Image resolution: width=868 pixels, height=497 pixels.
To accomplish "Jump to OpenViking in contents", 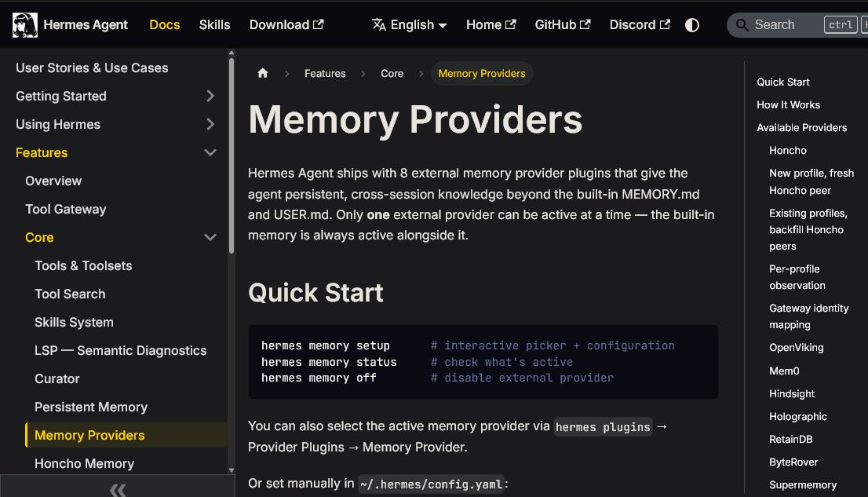I will coord(796,347).
